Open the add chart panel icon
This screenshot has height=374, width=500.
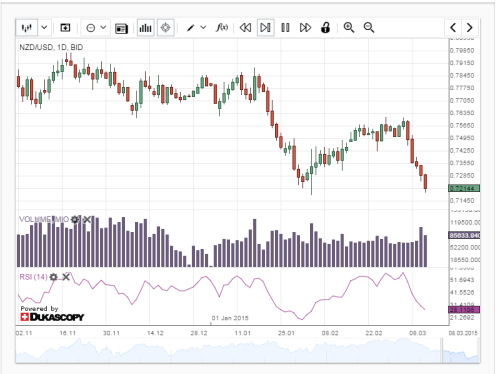65,28
